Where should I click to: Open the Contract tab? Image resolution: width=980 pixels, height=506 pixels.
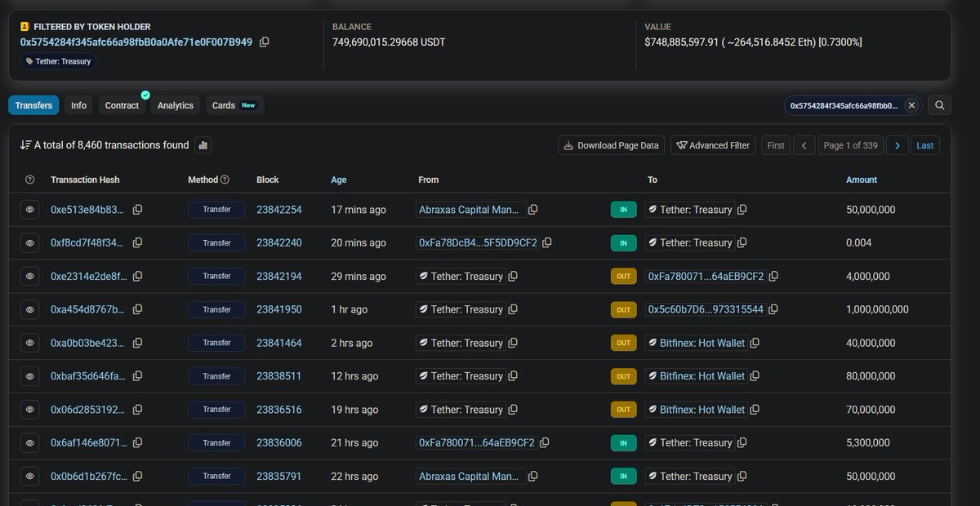[x=122, y=105]
